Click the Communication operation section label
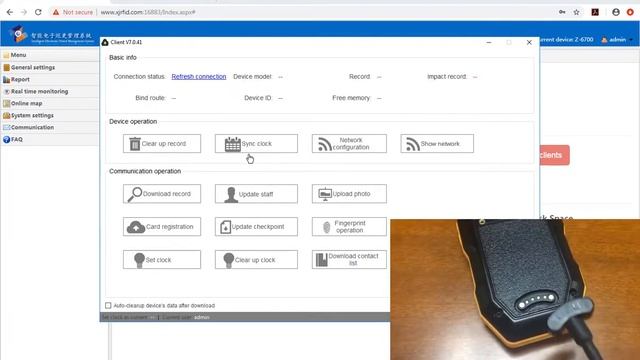This screenshot has width=640, height=360. pos(145,171)
